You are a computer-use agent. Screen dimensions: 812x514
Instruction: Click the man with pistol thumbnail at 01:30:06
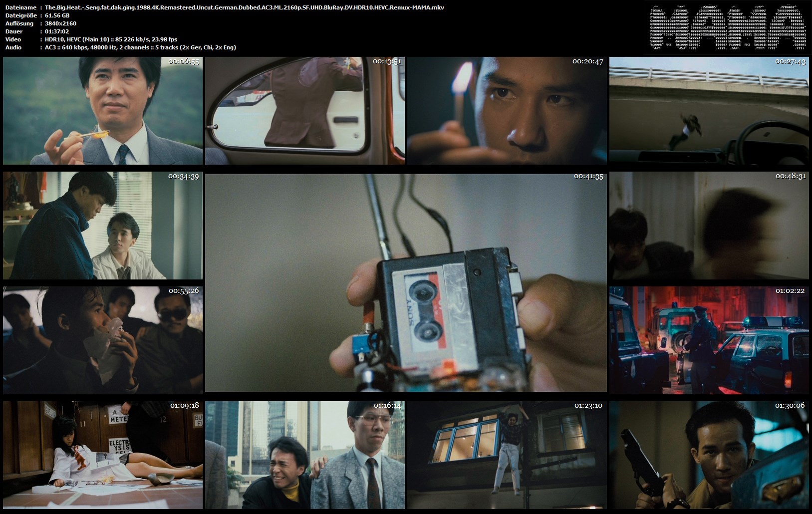click(x=709, y=455)
